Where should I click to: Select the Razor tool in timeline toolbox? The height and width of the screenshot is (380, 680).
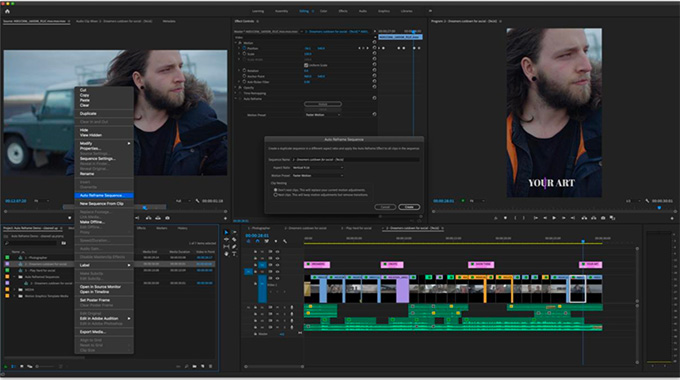click(x=234, y=239)
